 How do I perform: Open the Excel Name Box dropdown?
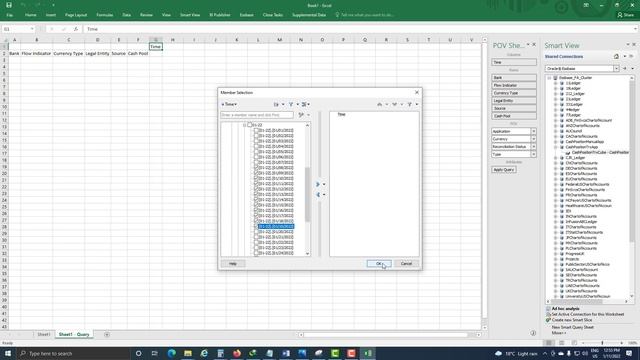point(32,29)
